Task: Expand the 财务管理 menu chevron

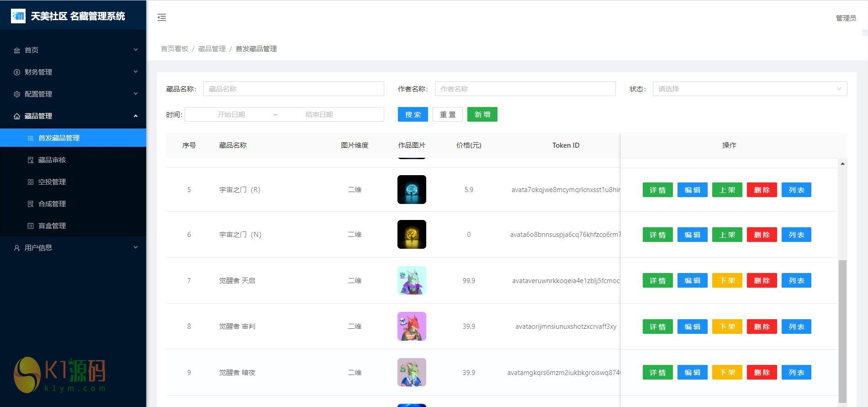Action: (x=136, y=72)
